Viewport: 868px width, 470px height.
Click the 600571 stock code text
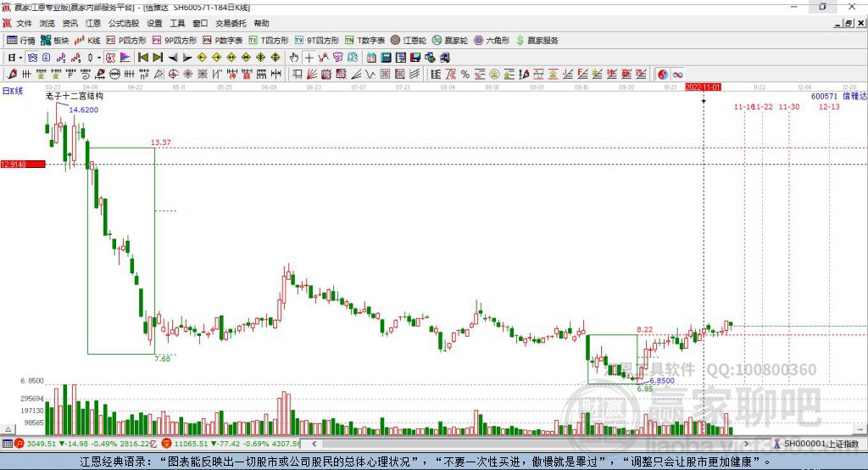[x=824, y=97]
